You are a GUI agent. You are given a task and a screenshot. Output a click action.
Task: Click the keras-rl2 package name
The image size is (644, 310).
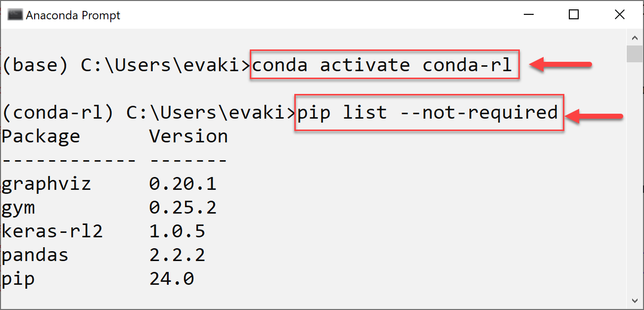coord(52,231)
